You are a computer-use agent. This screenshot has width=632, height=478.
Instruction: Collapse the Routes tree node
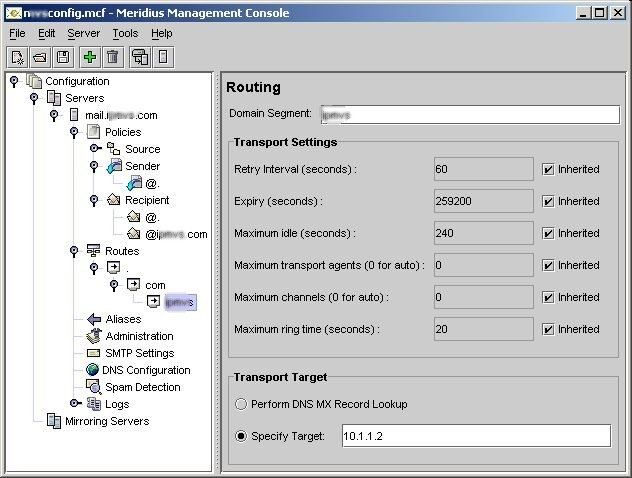[75, 251]
